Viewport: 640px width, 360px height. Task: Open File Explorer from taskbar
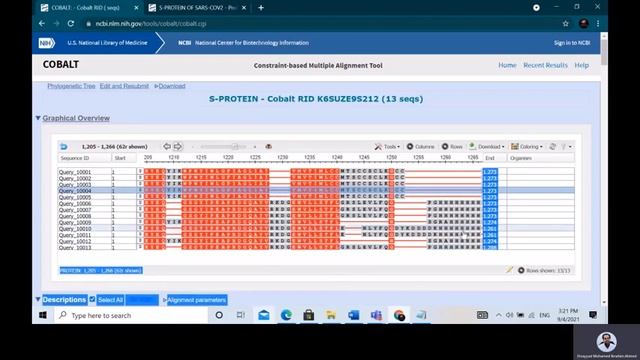click(331, 315)
